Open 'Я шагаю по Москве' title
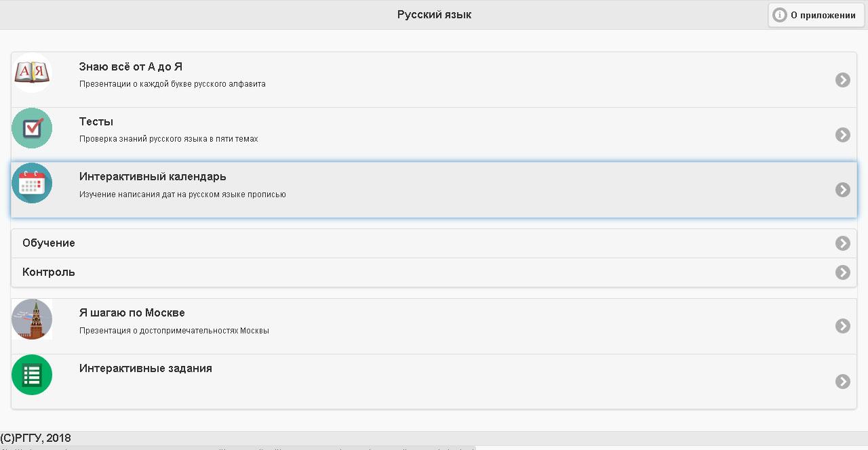Viewport: 868px width, 450px height. (132, 313)
